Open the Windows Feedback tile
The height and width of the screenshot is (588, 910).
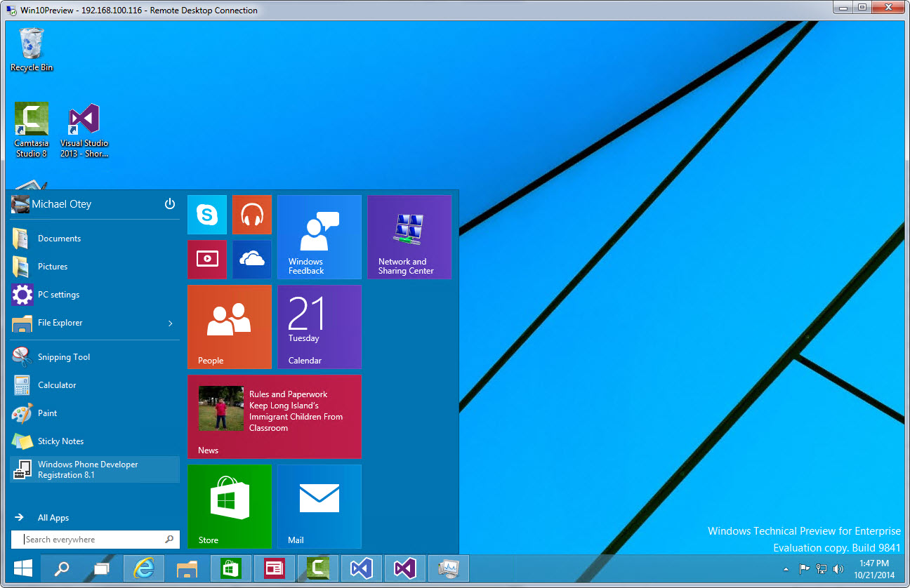point(319,237)
